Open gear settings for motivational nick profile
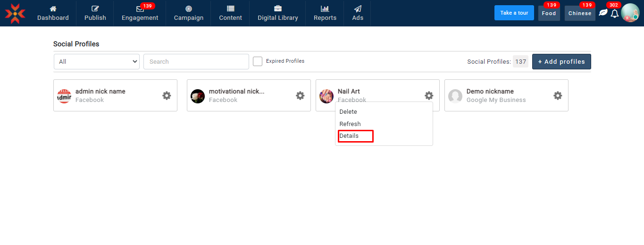 300,95
